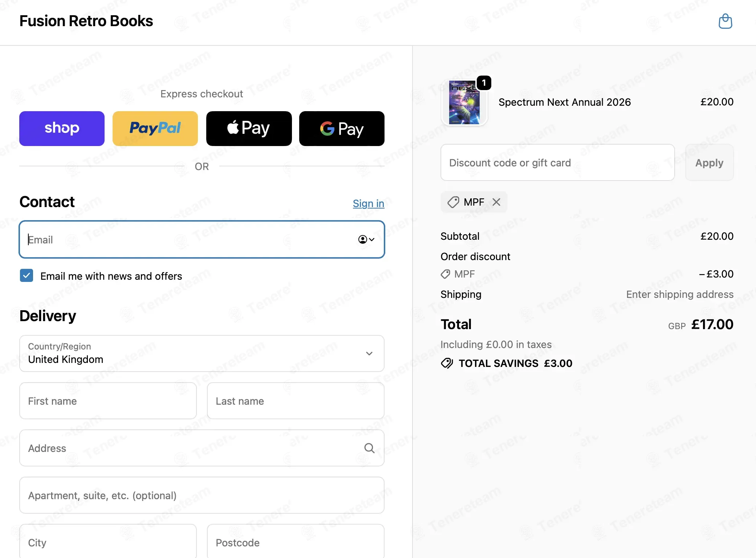This screenshot has width=756, height=558.
Task: Click the Sign in link
Action: click(x=368, y=203)
